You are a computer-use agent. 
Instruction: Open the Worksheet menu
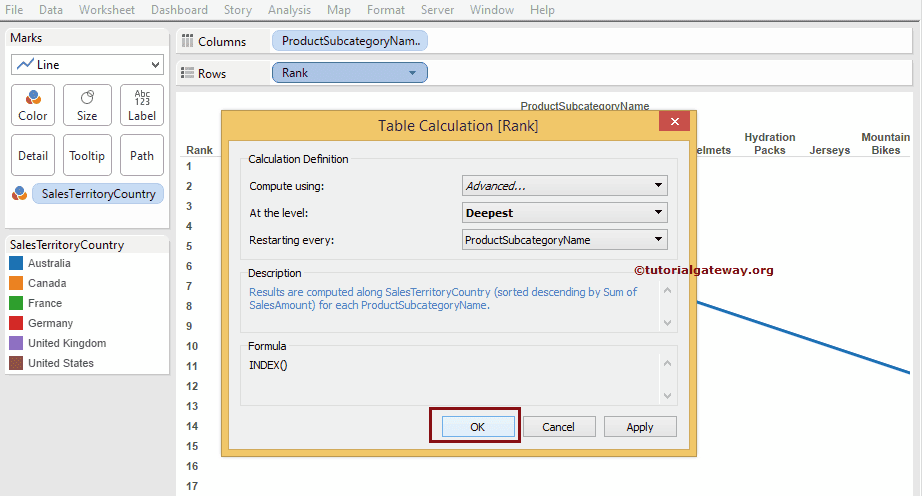point(107,10)
